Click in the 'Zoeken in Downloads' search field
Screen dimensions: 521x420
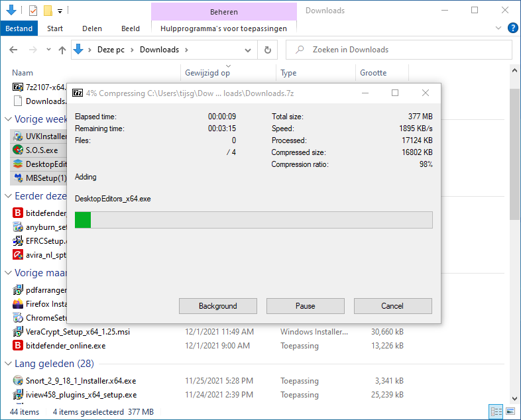pos(404,50)
